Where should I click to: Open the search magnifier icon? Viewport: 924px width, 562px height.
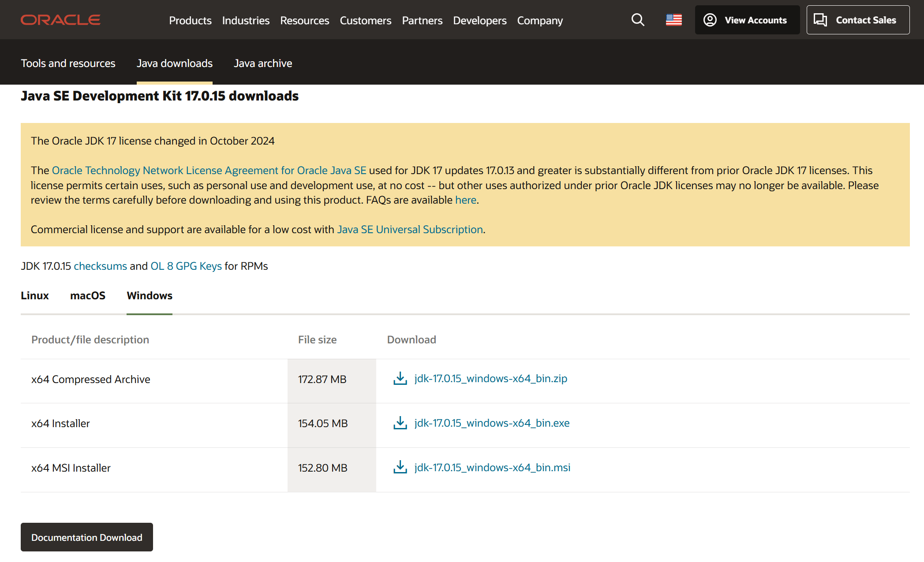[638, 20]
